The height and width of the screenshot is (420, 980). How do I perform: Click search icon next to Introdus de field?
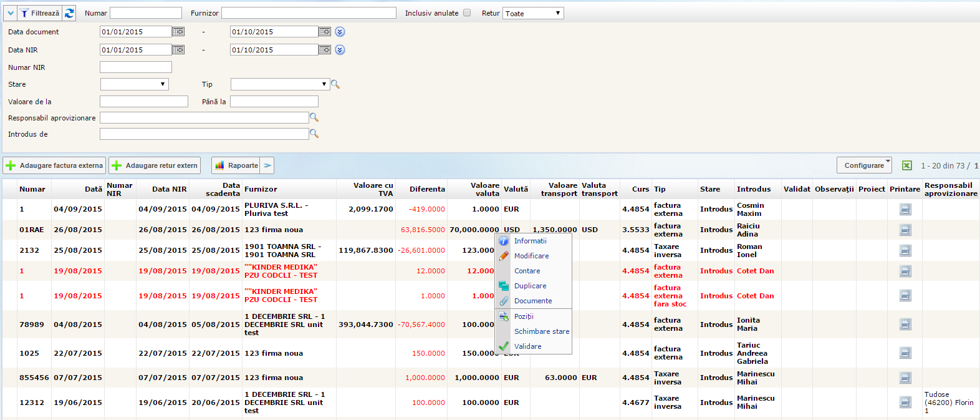point(314,134)
